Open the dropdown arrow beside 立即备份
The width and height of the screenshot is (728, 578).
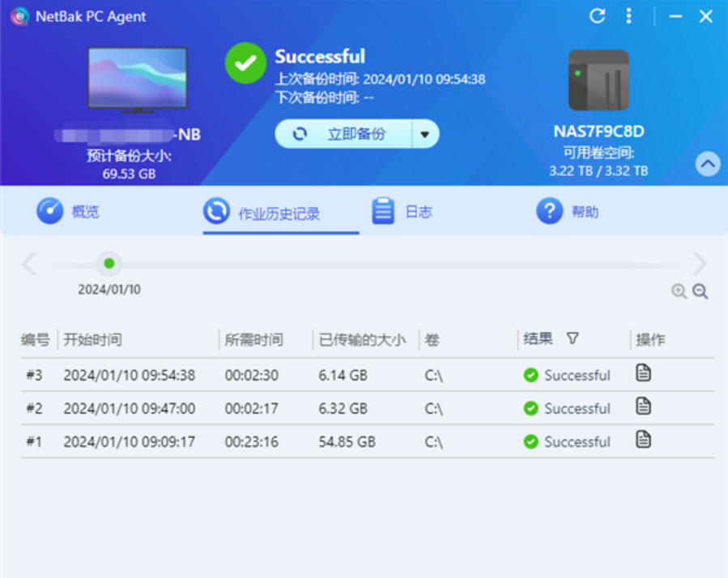pos(425,134)
